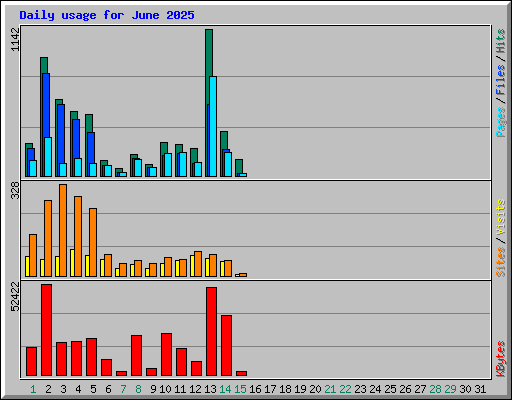Click day label 24 on the axis
The width and height of the screenshot is (512, 400).
pos(375,389)
